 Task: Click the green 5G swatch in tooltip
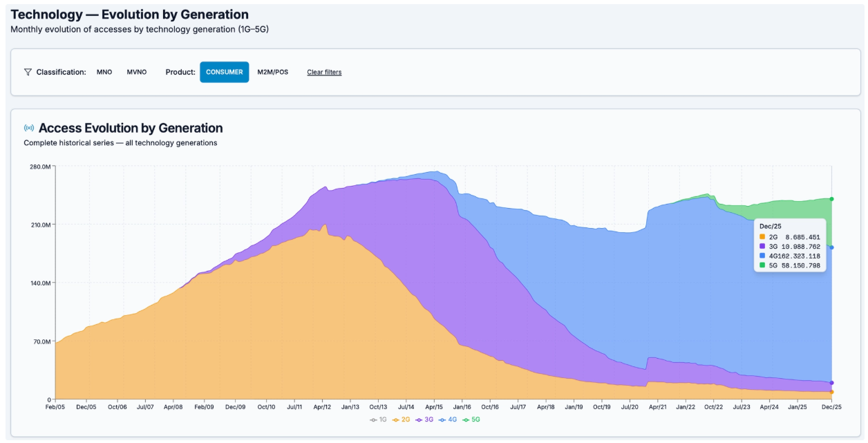click(762, 265)
